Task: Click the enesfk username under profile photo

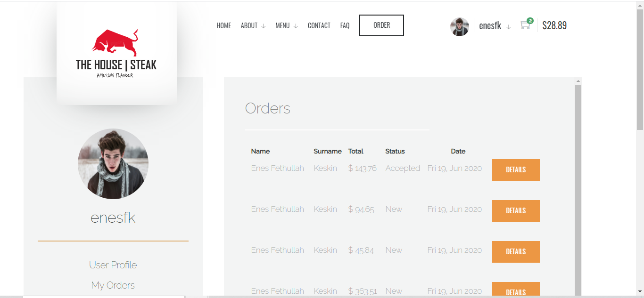Action: click(x=113, y=217)
